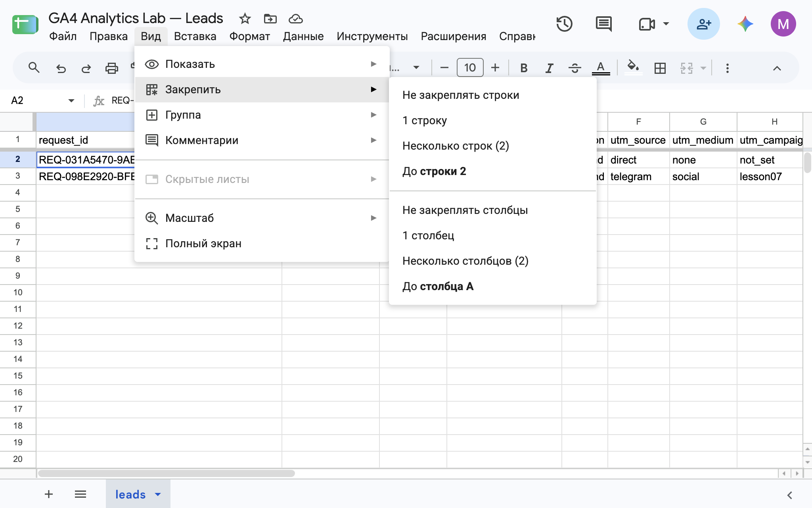Expand the Комментарии submenu

pos(262,140)
